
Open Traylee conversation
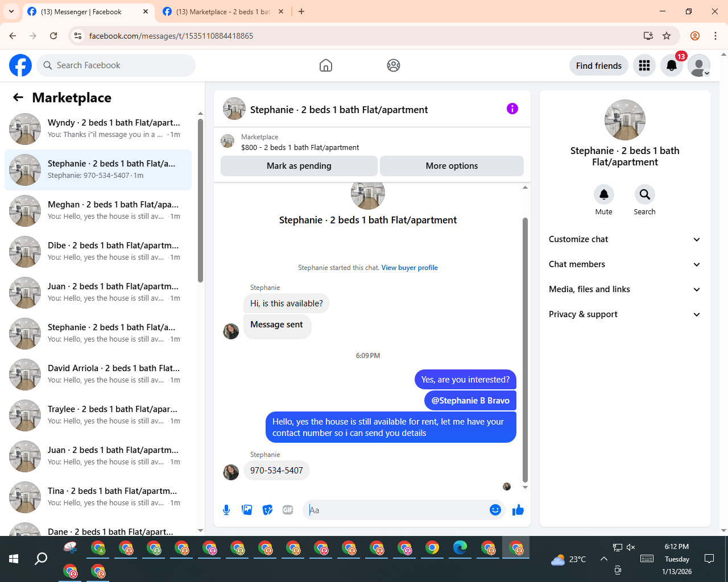click(x=98, y=415)
